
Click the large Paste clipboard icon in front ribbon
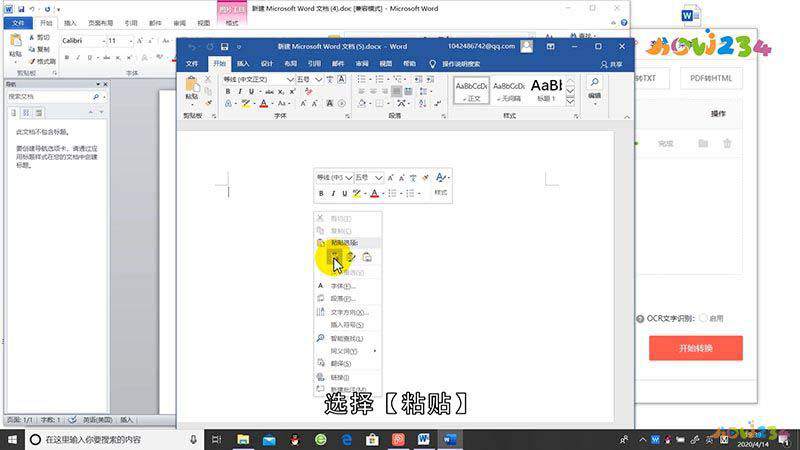(191, 84)
